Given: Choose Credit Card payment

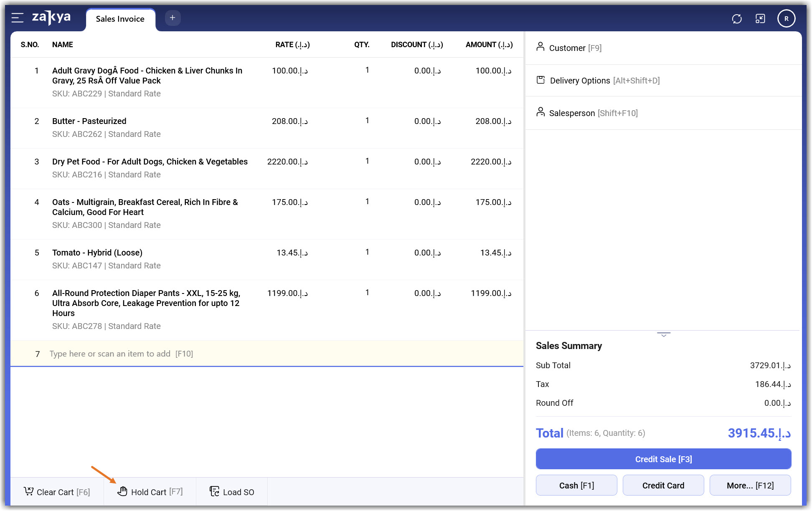Looking at the screenshot, I should click(x=663, y=486).
